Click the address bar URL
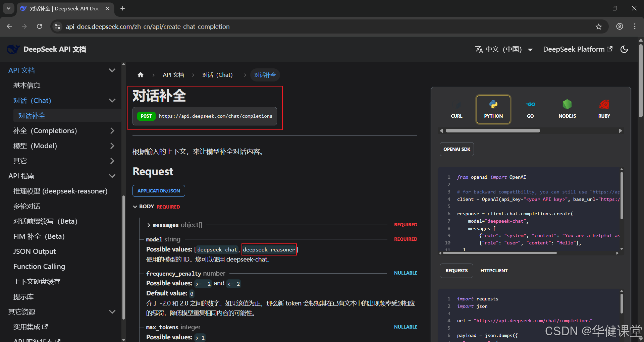Image resolution: width=644 pixels, height=342 pixels. click(x=148, y=26)
